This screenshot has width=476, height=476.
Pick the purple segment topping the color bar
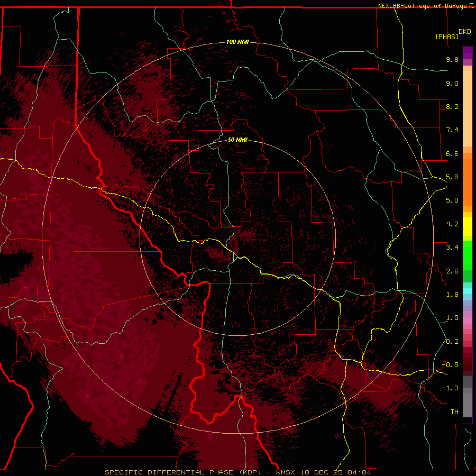coord(467,53)
